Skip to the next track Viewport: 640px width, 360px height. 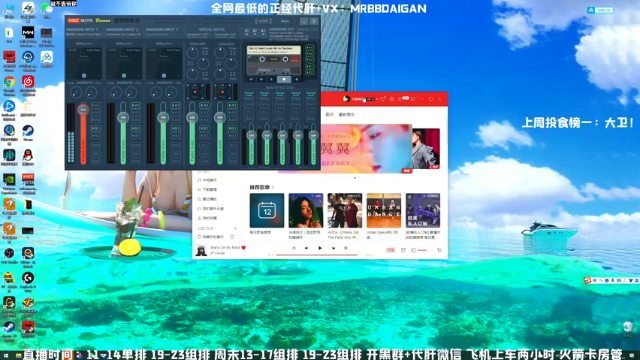(x=333, y=248)
